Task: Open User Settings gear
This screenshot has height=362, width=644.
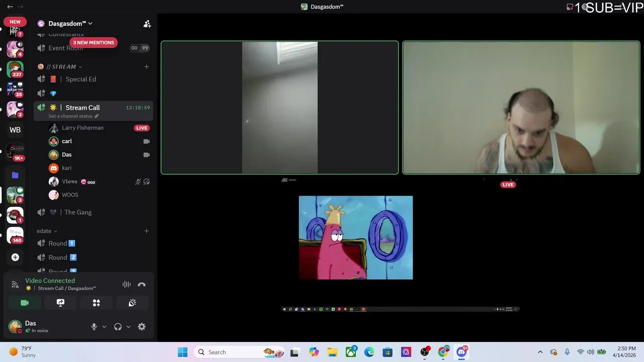Action: (142, 326)
